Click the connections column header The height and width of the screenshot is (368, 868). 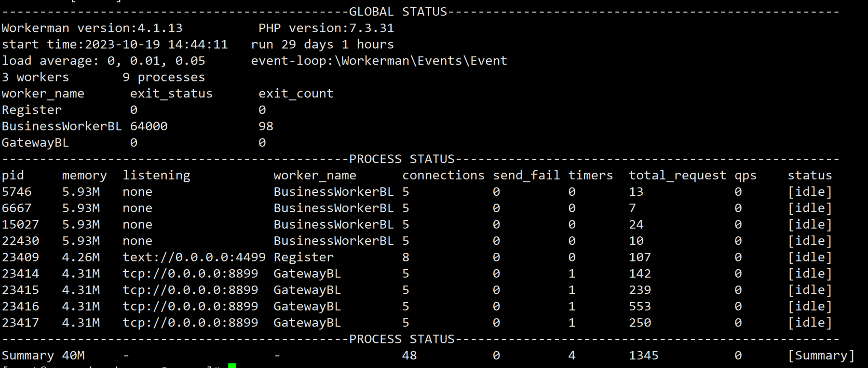click(x=443, y=176)
